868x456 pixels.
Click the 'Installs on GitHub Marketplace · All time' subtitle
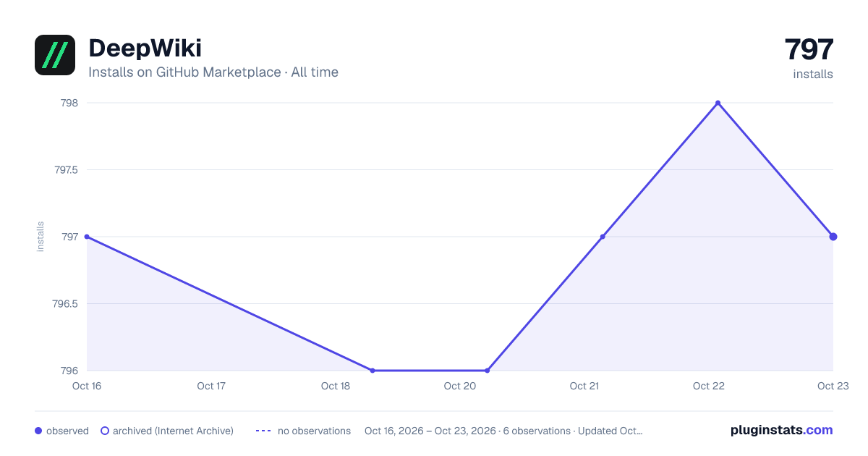213,72
